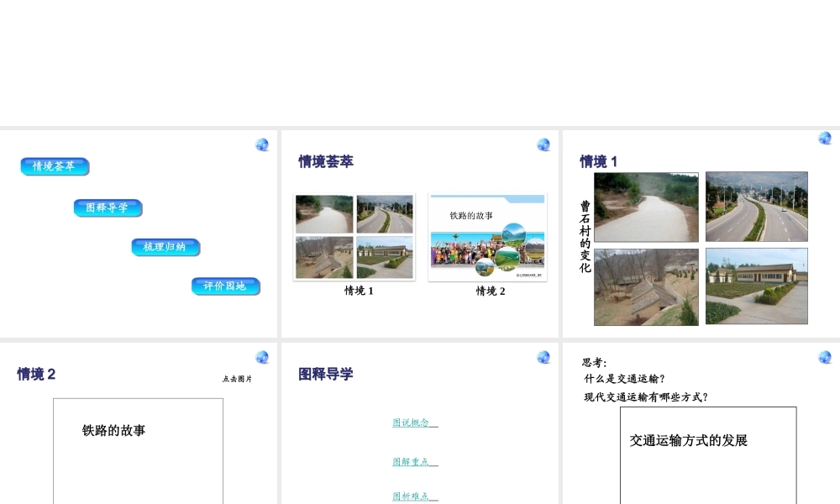Click the 情境 2 caption under thumbnail
Viewport: 840px width, 504px height.
491,291
